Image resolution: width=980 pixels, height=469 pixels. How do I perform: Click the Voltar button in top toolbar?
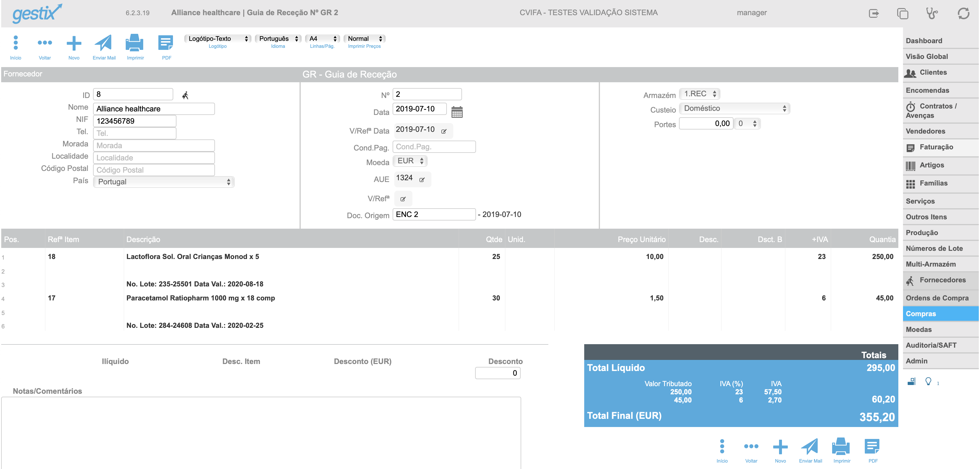coord(45,47)
